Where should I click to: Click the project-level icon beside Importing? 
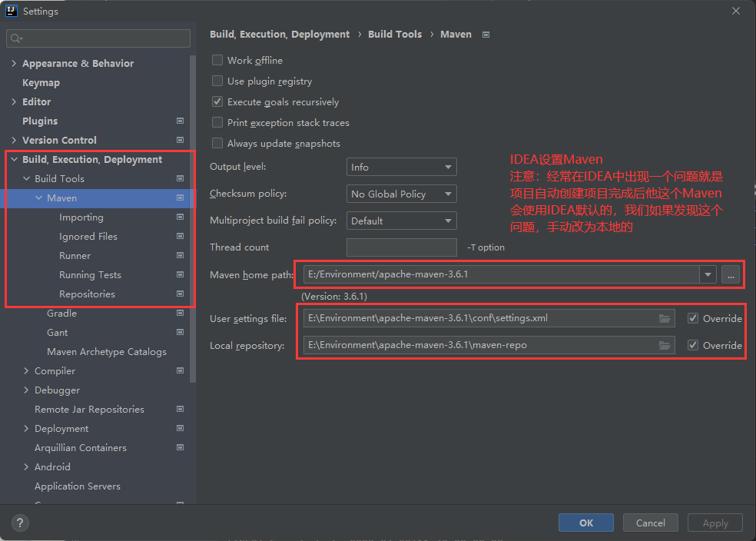pyautogui.click(x=181, y=217)
